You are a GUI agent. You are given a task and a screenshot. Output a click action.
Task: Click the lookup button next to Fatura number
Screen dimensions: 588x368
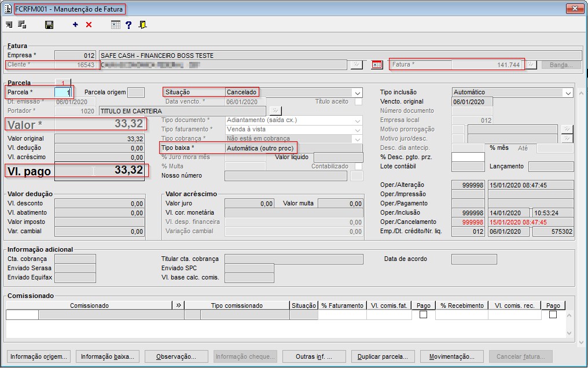530,65
